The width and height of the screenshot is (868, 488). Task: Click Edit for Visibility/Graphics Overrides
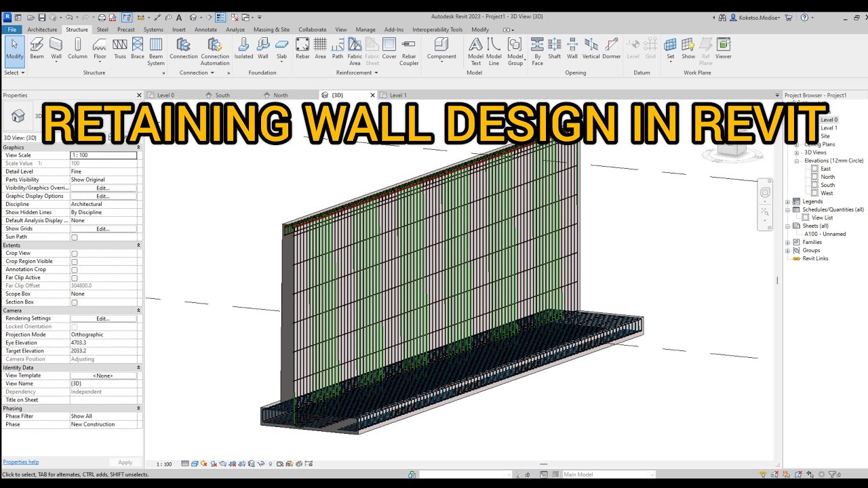click(103, 188)
